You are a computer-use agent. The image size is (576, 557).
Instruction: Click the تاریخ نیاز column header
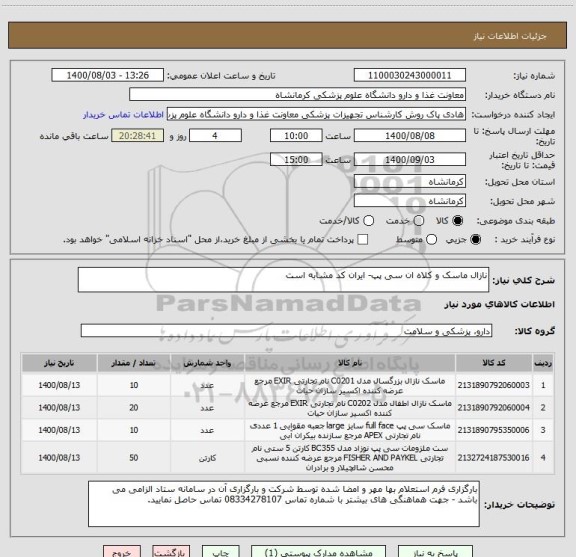point(59,363)
